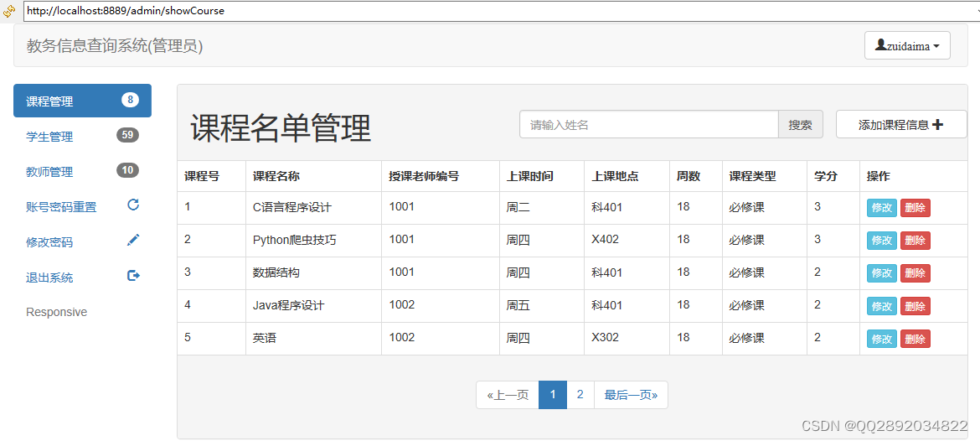
Task: Select 课程管理 in the sidebar
Action: coord(49,101)
